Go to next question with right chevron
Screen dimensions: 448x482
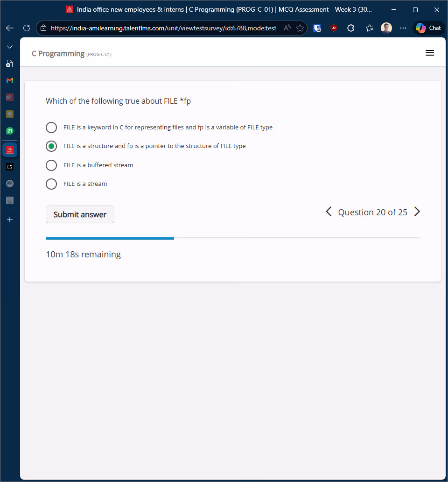click(417, 212)
